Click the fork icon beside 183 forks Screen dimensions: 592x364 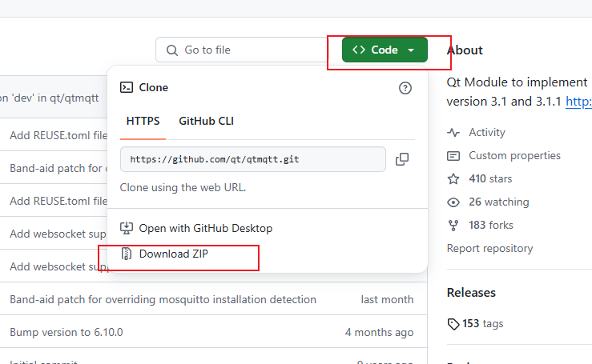(453, 226)
